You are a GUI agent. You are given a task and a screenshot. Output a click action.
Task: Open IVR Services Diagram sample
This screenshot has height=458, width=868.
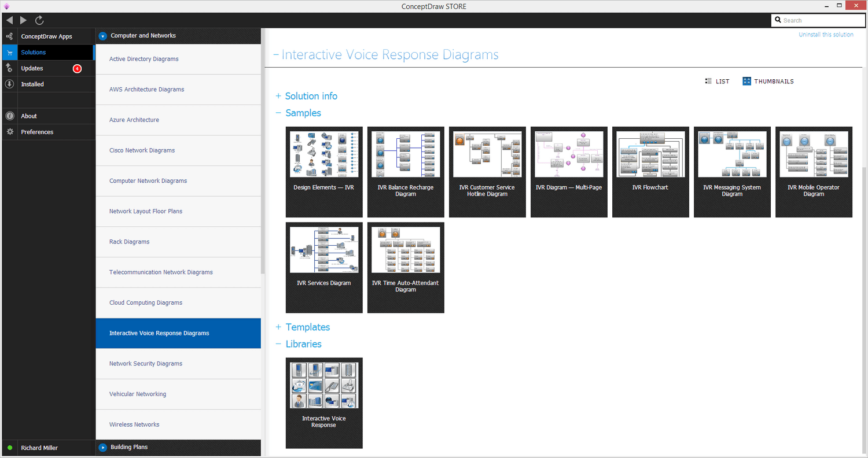pyautogui.click(x=324, y=268)
